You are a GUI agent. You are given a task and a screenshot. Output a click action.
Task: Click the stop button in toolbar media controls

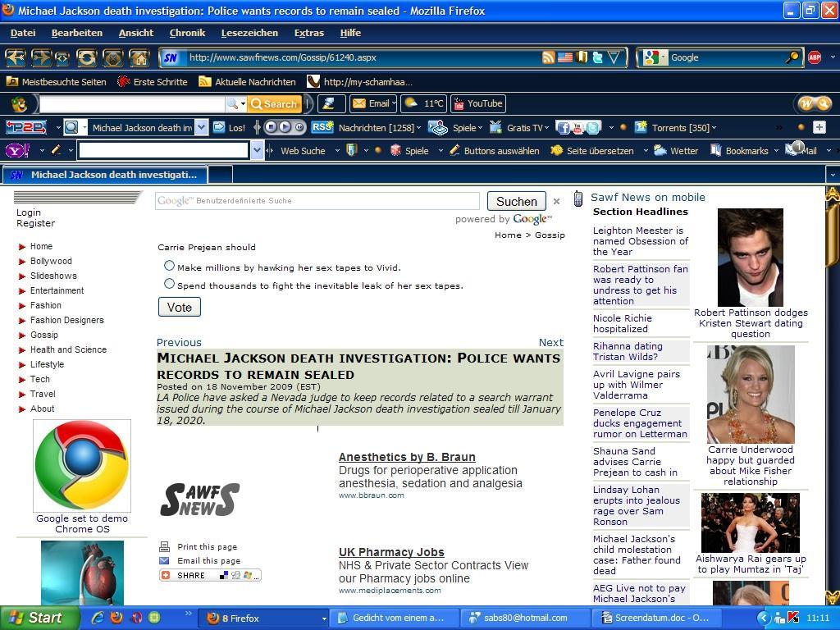pyautogui.click(x=272, y=127)
